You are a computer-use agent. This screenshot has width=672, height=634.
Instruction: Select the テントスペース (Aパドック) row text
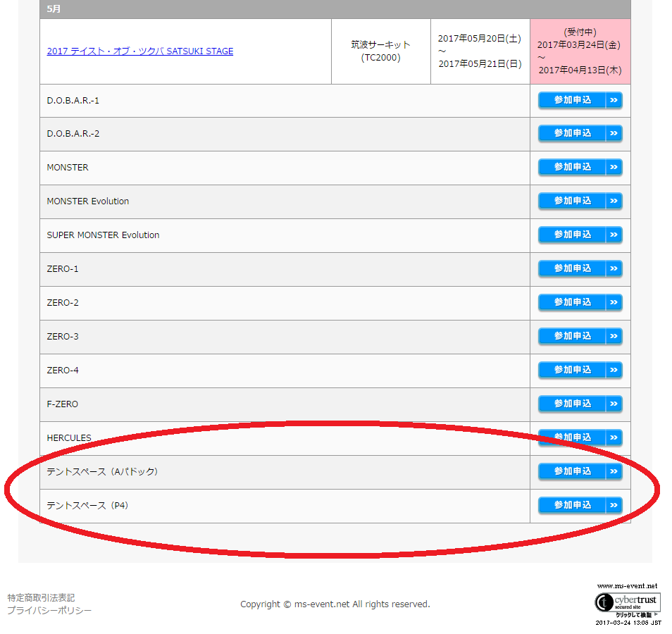[x=102, y=471]
